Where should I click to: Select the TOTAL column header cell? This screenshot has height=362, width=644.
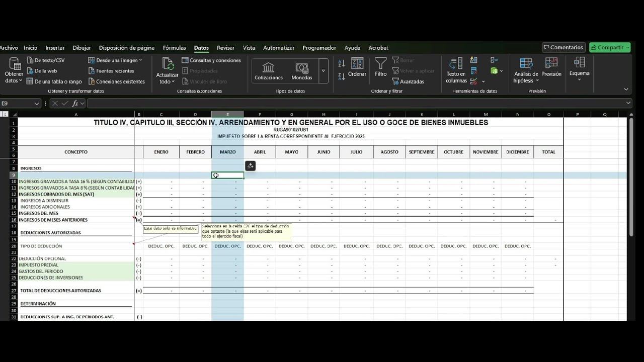(548, 152)
